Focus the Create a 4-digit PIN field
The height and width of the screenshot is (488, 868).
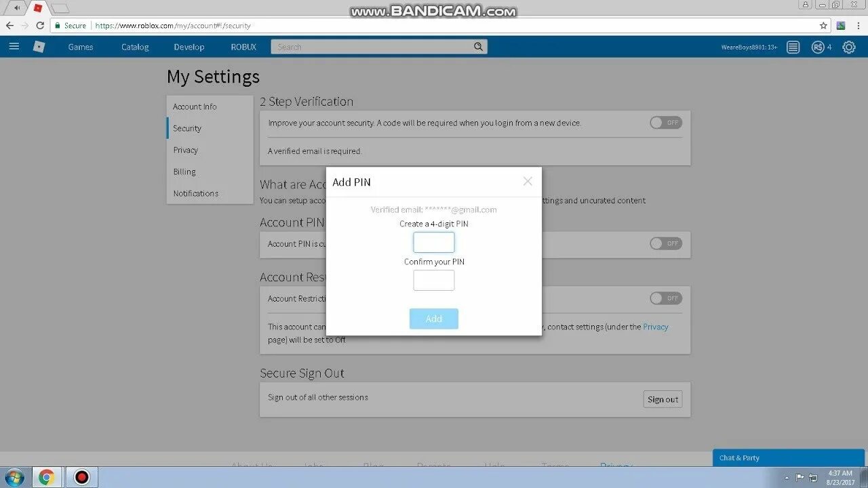click(434, 243)
